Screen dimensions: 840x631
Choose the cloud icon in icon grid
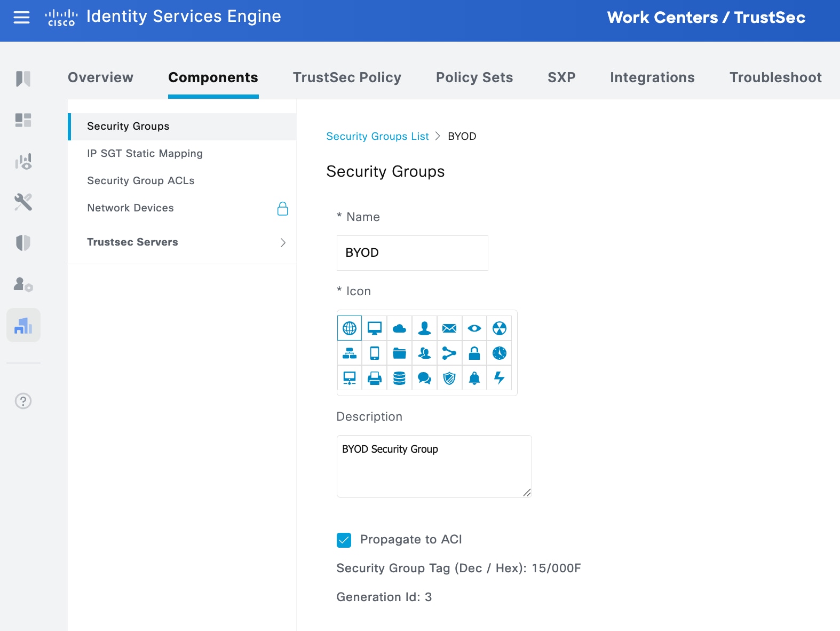(399, 328)
